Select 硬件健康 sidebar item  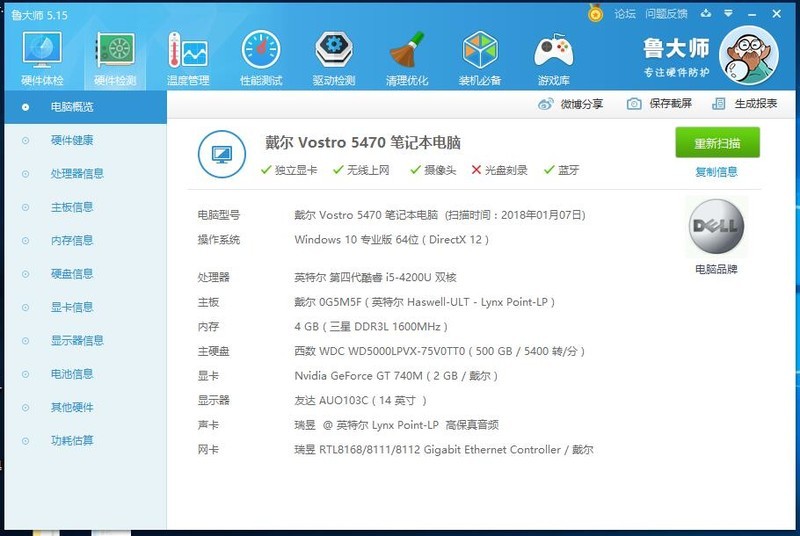pos(85,140)
